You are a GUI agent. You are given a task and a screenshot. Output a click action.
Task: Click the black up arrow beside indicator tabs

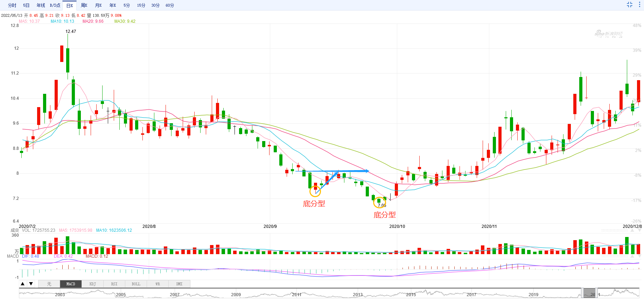click(23, 284)
